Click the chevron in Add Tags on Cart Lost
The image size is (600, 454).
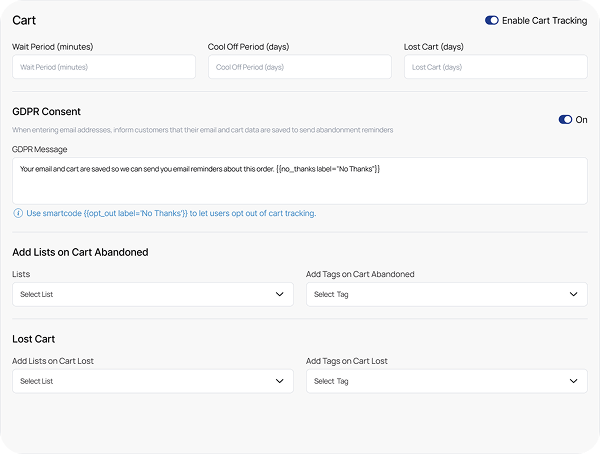coord(572,381)
